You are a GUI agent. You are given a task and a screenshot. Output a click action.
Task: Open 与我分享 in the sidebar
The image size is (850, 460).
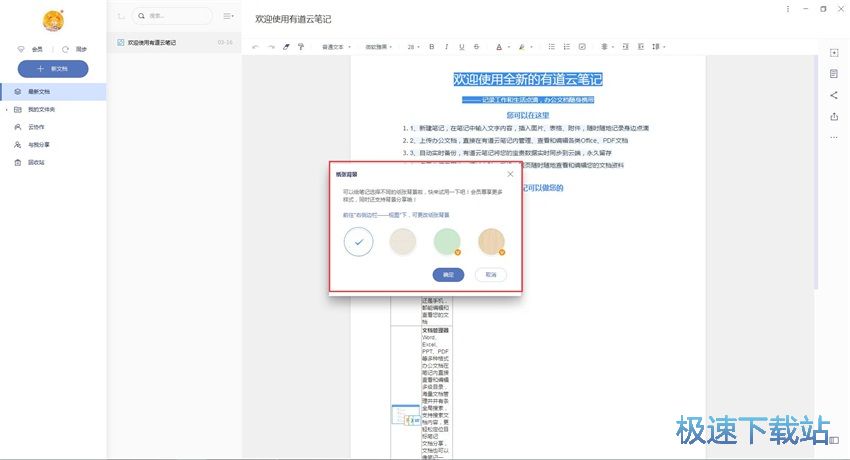pos(53,145)
